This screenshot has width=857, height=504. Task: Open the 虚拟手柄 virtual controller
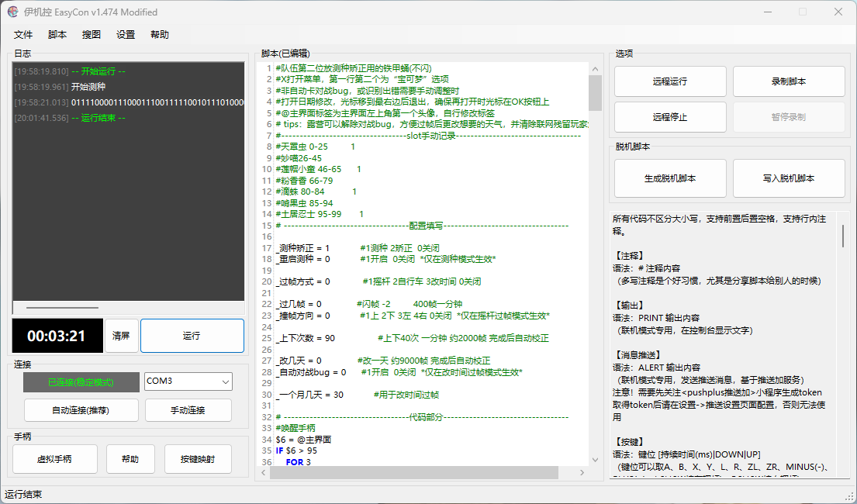point(54,459)
